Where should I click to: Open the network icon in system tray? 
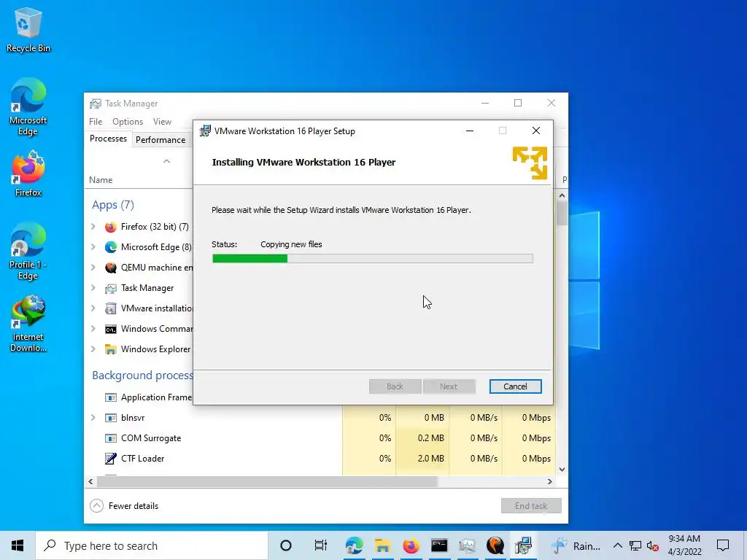[x=635, y=546]
